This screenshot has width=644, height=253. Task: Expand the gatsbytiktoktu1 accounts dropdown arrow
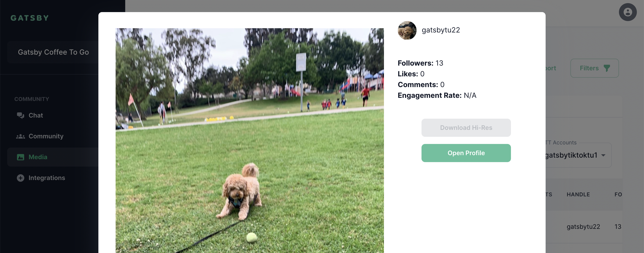click(x=603, y=155)
